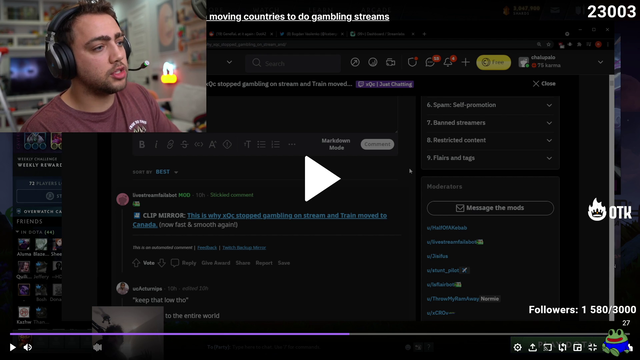The width and height of the screenshot is (640, 360).
Task: Click the xQc | Just Chatting flair tag
Action: click(x=385, y=84)
